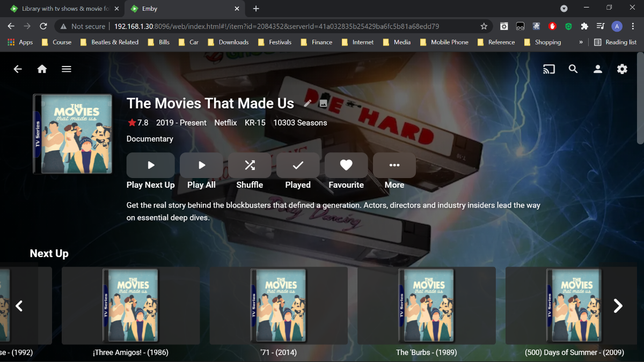Select the Emby browser tab
This screenshot has height=362, width=644.
point(186,9)
